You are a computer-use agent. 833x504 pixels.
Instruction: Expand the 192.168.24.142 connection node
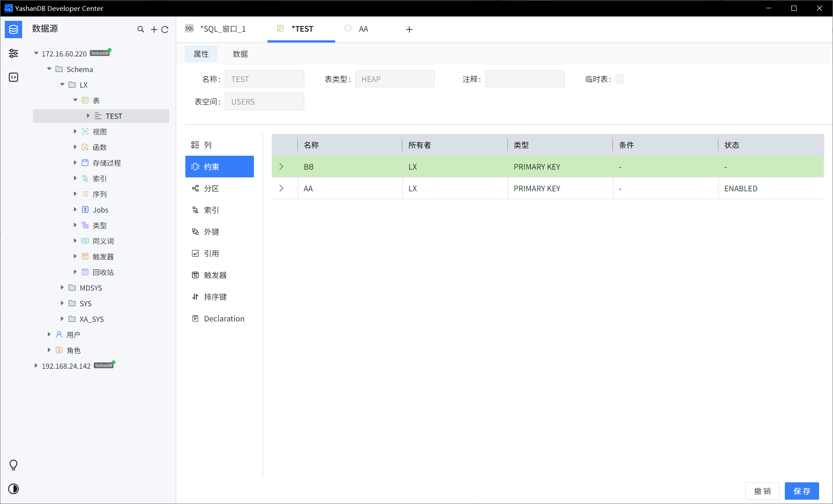[x=36, y=366]
